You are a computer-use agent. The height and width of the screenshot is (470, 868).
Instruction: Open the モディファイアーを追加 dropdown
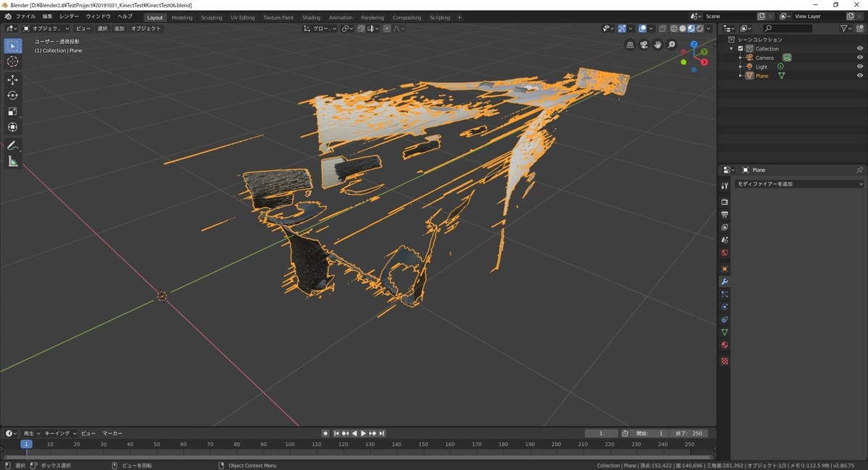pos(799,184)
